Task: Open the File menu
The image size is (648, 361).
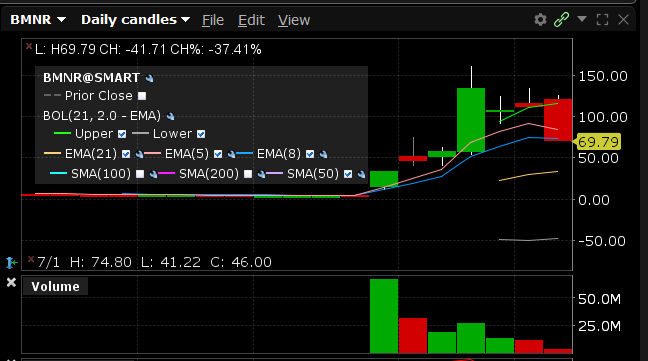Action: pyautogui.click(x=213, y=20)
